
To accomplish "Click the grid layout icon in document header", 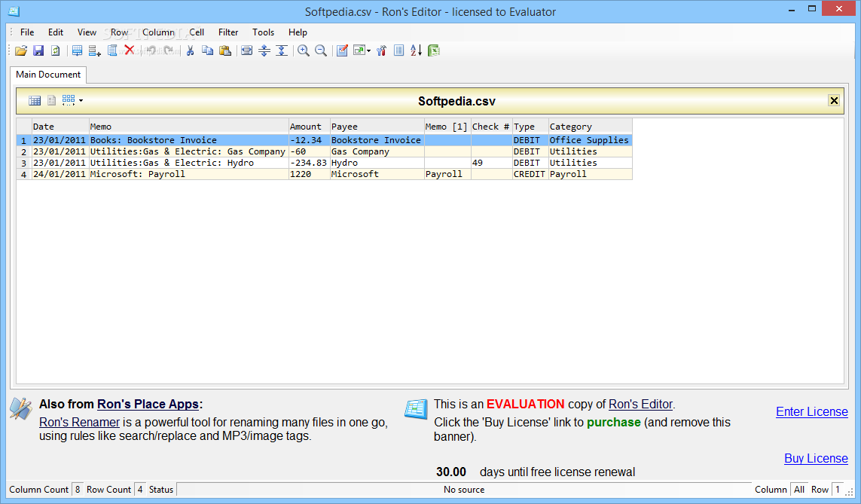I will click(x=69, y=100).
